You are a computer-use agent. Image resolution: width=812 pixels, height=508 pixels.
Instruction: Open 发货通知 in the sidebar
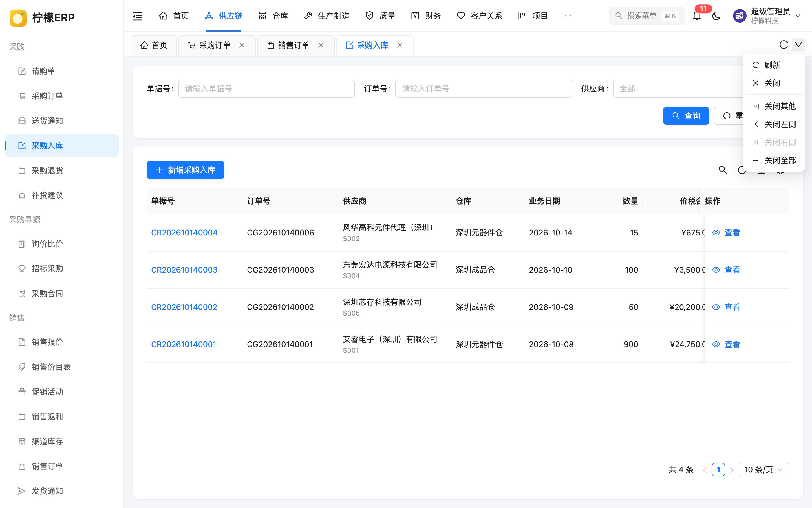click(x=62, y=491)
